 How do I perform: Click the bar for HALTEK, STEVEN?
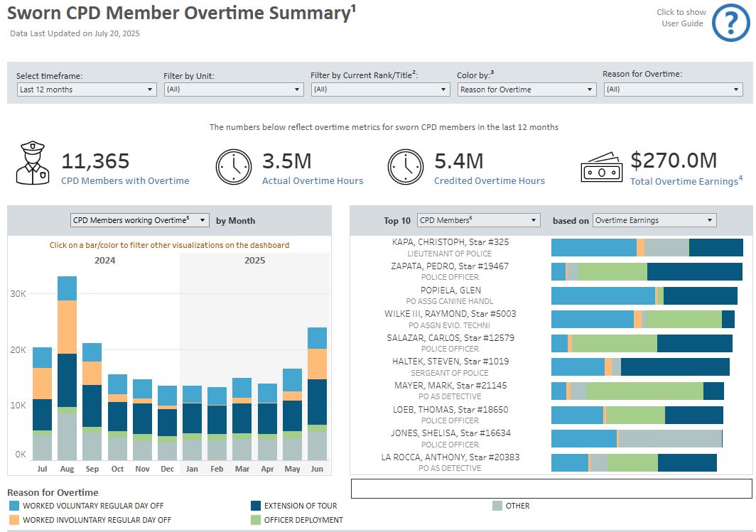tap(640, 367)
